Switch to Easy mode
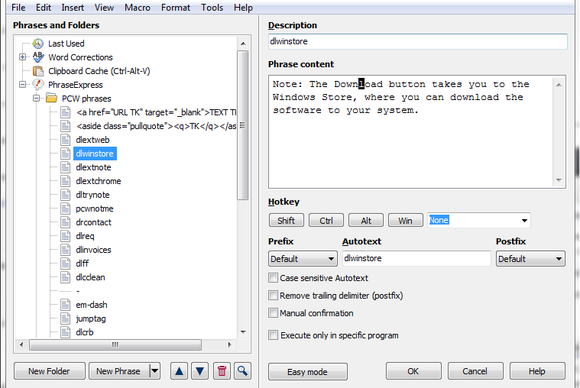Screen dimensions: 580x388 (x=307, y=372)
